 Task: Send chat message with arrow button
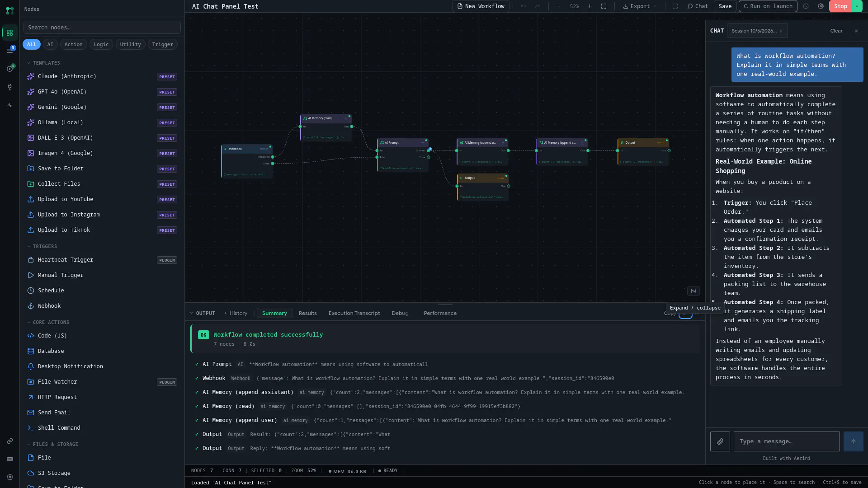[x=853, y=441]
